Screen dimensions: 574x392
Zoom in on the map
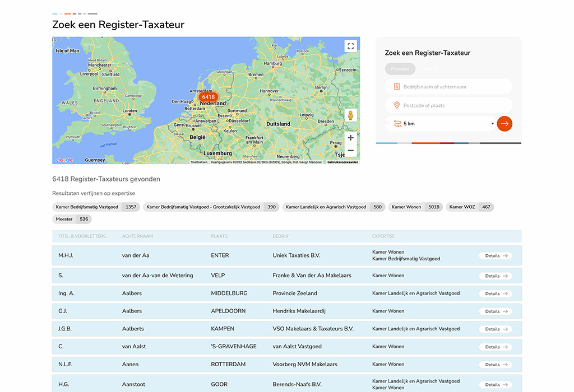tap(350, 138)
